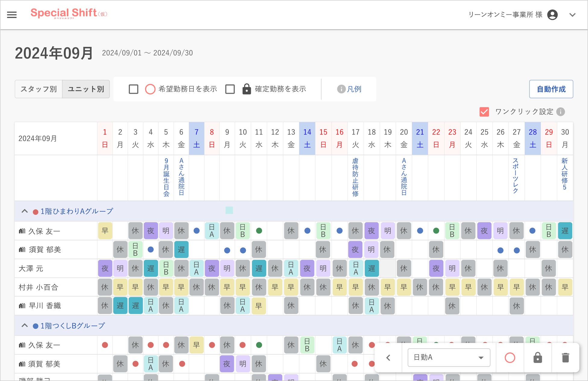Click info icon beside ワンクリック設定
This screenshot has width=588, height=381.
(x=561, y=112)
